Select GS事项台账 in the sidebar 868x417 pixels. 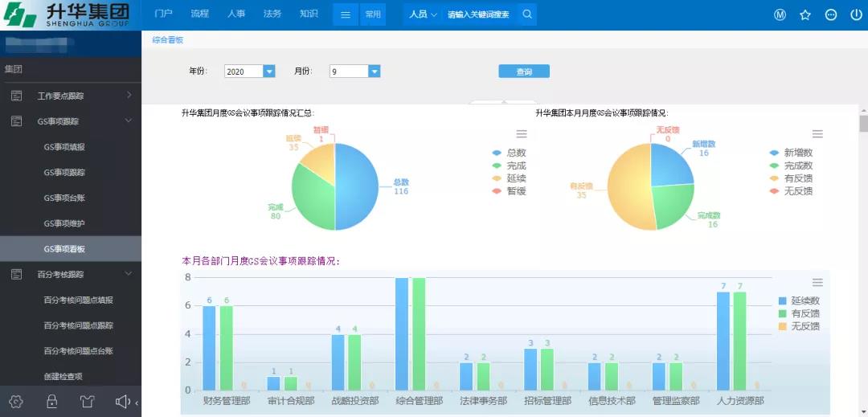point(64,198)
